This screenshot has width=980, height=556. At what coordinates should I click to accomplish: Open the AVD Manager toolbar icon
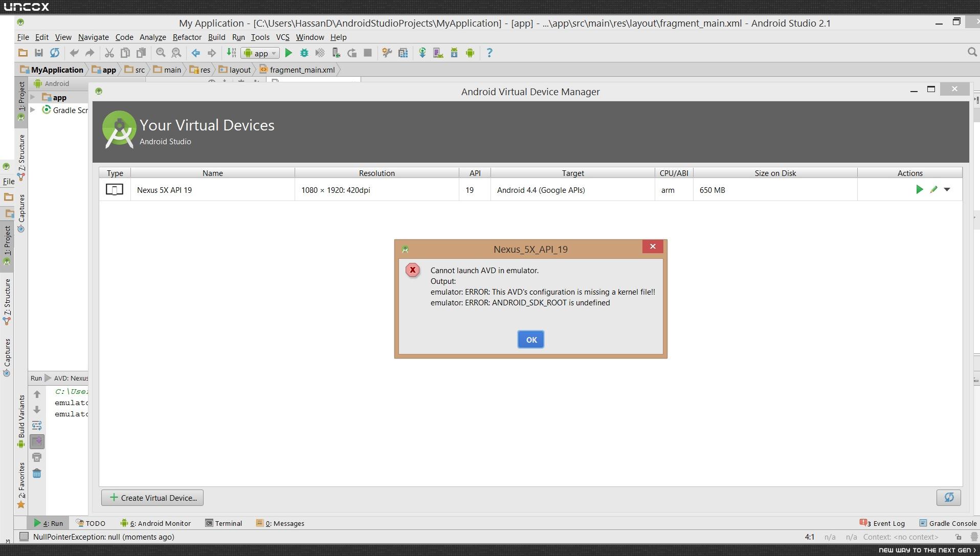point(438,53)
